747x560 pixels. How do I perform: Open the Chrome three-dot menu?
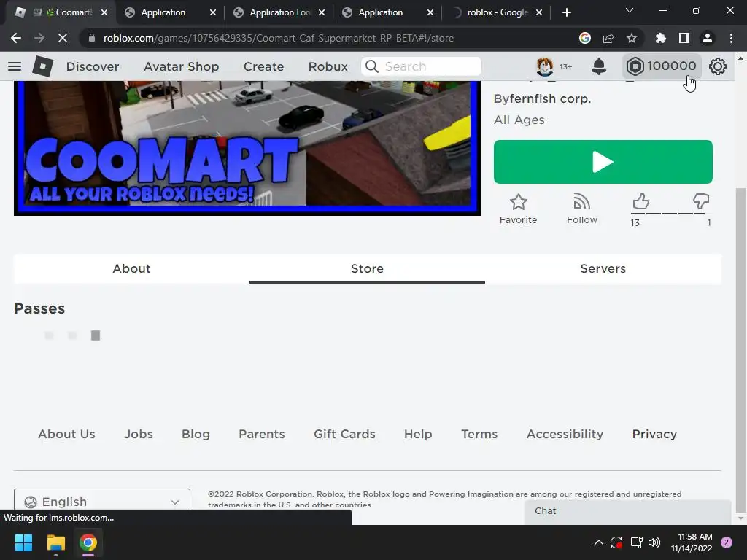click(731, 38)
